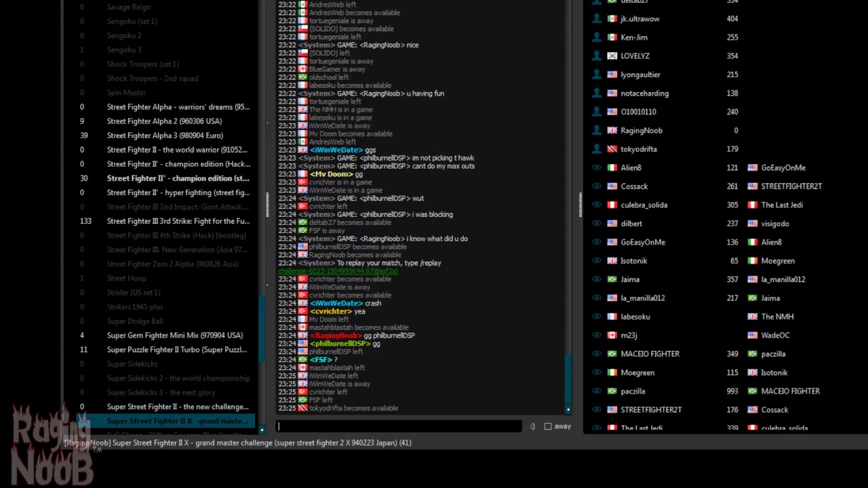The width and height of the screenshot is (868, 488).
Task: Click the status bar room title text
Action: click(x=237, y=443)
